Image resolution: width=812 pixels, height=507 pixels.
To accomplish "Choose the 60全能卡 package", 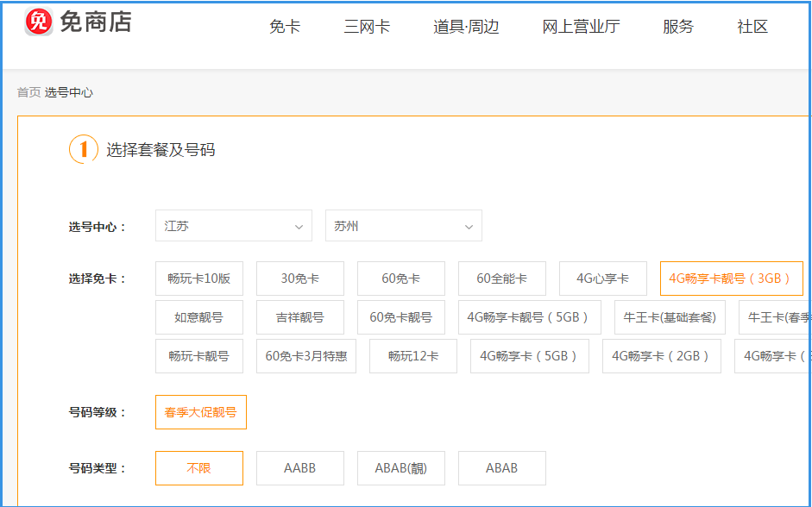I will 502,278.
